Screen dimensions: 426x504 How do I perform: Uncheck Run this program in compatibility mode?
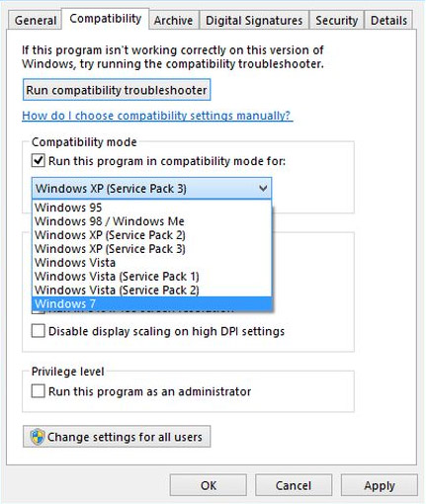point(39,161)
